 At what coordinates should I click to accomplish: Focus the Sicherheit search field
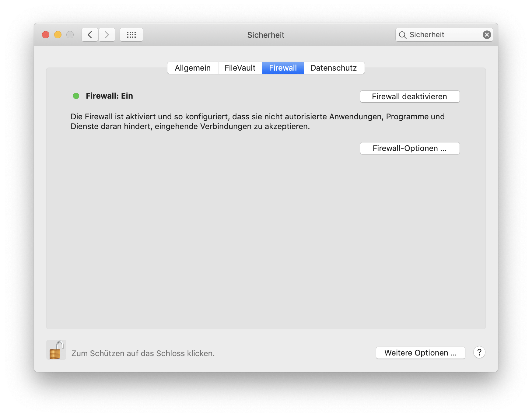[444, 35]
